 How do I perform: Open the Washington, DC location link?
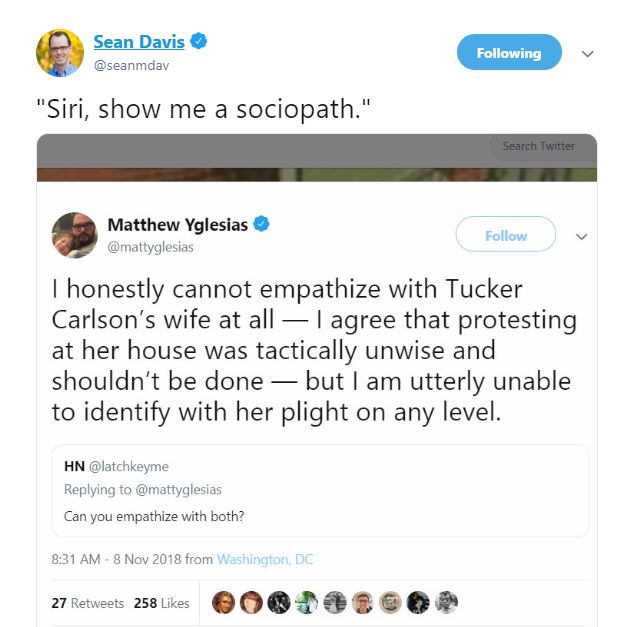[265, 560]
